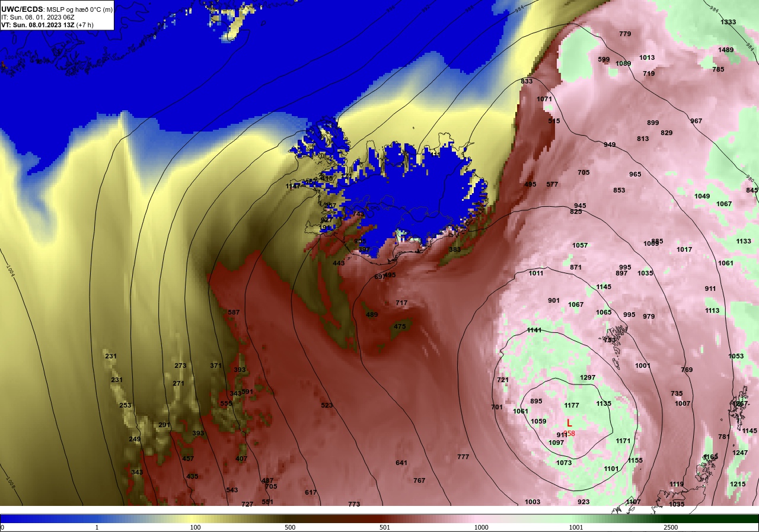Click the height value 1297
This screenshot has height=532, width=759.
[588, 377]
